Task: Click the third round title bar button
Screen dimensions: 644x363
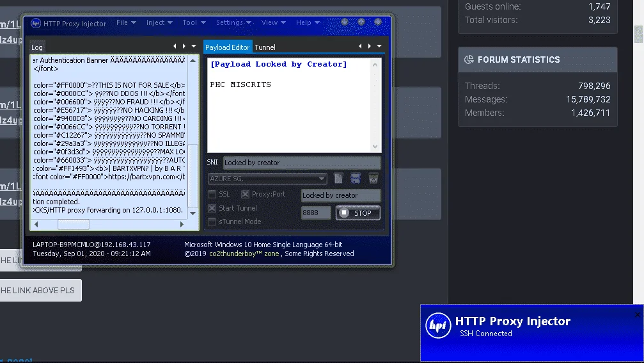Action: coord(378,22)
